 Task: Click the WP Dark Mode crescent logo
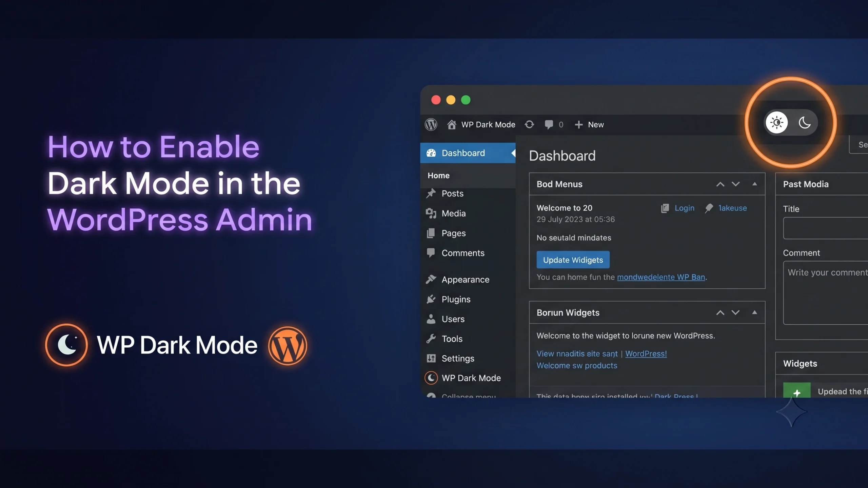tap(66, 345)
